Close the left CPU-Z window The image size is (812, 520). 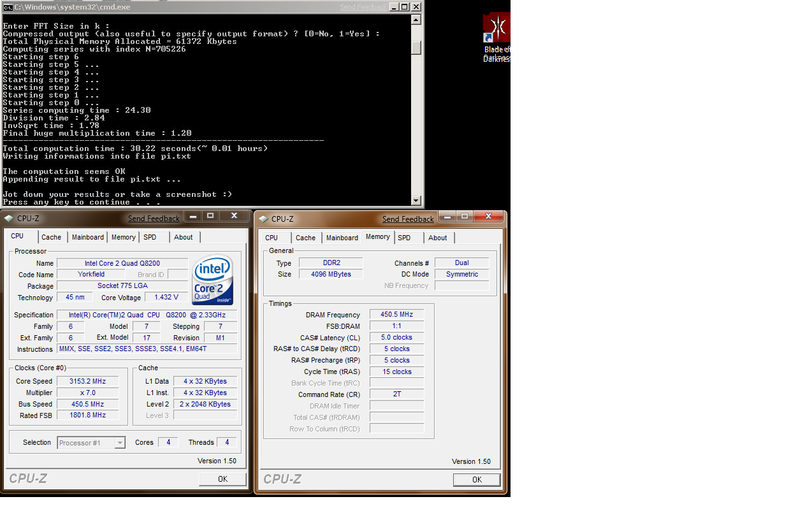click(x=235, y=216)
